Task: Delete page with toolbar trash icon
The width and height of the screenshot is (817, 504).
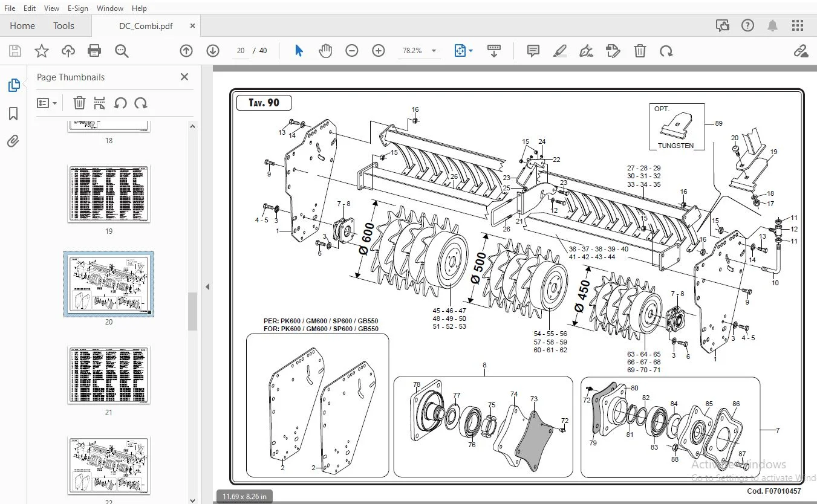Action: point(640,51)
